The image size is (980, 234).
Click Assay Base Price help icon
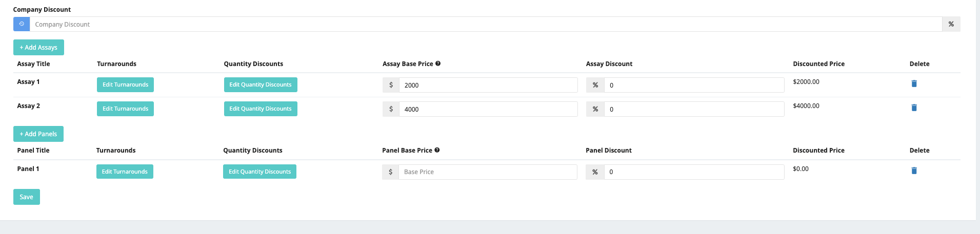pyautogui.click(x=438, y=63)
